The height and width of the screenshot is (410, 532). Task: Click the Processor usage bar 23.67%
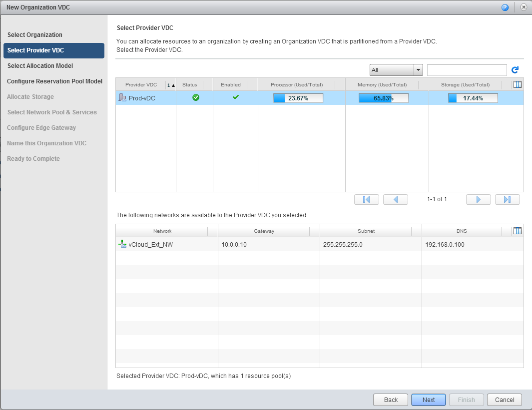click(x=298, y=98)
